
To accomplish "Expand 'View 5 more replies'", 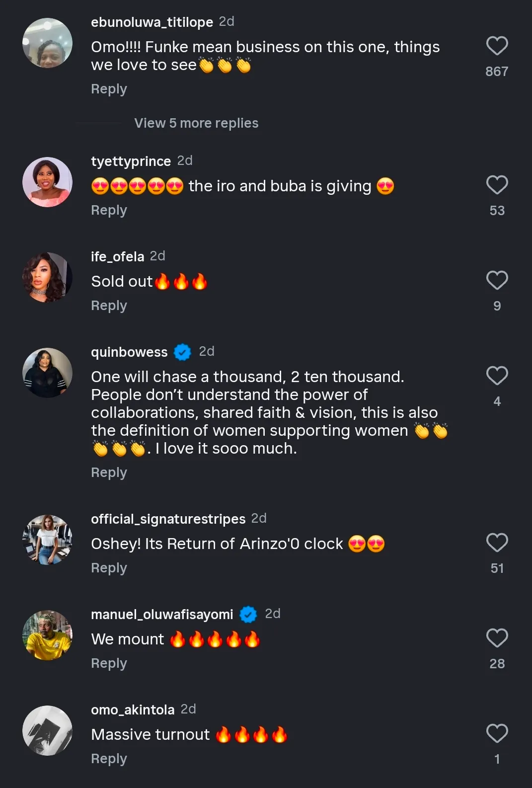I will click(x=196, y=123).
